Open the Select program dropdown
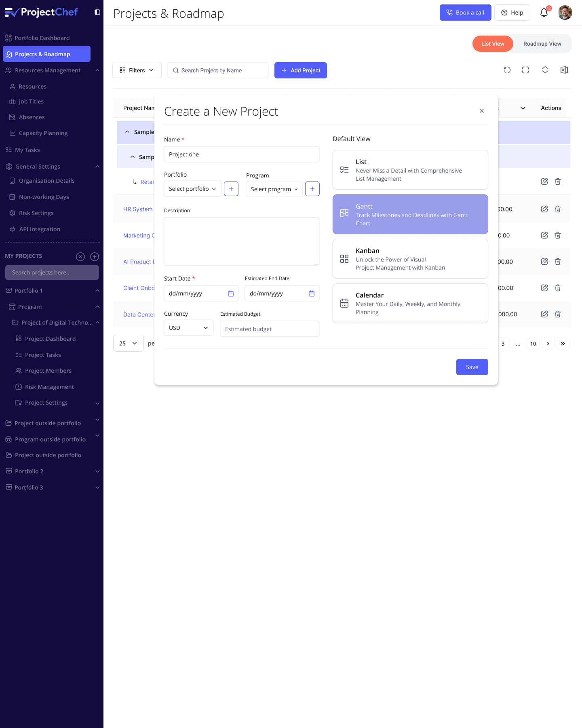The image size is (582, 728). 274,189
